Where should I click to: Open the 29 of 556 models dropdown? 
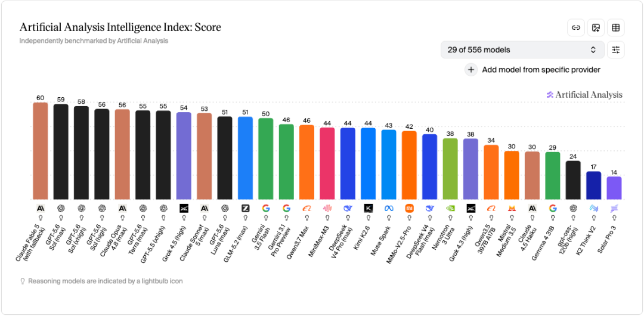(x=522, y=49)
